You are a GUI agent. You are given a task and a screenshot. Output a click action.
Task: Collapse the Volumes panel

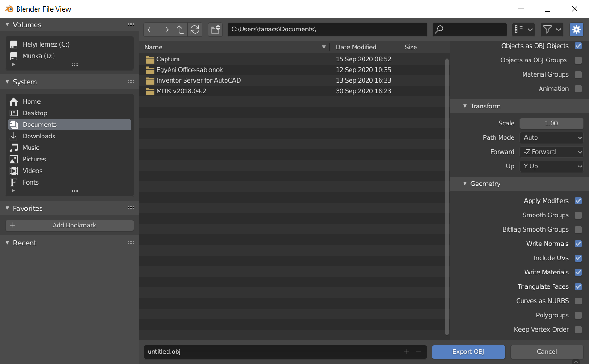pos(7,24)
